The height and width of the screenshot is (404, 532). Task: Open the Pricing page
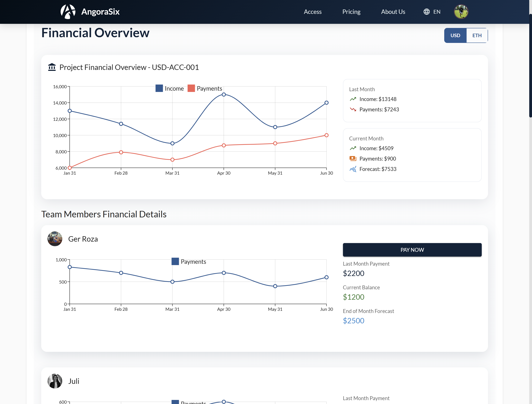point(351,11)
